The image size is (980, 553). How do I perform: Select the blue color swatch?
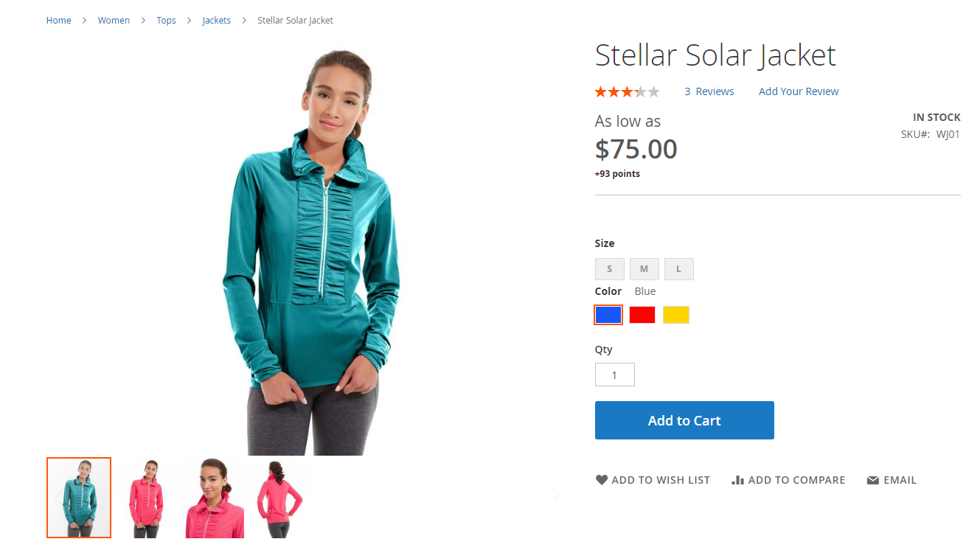click(608, 315)
